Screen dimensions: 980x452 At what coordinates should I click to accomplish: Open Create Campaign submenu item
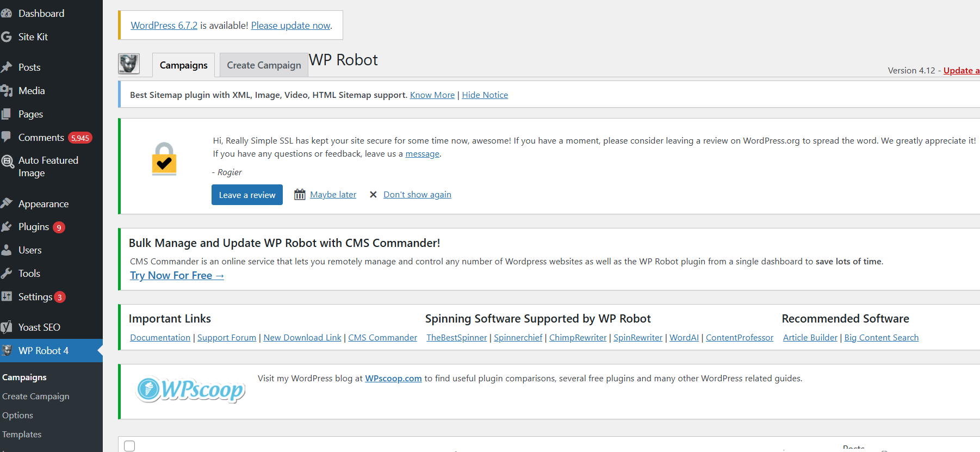point(36,397)
